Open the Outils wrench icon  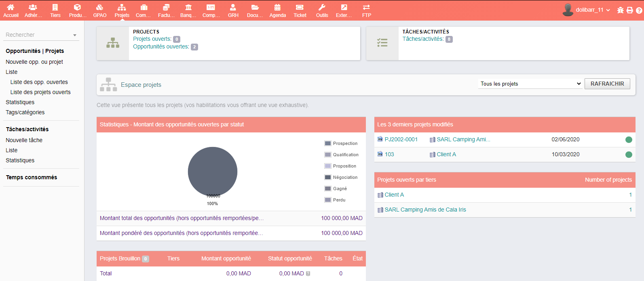[x=322, y=7]
